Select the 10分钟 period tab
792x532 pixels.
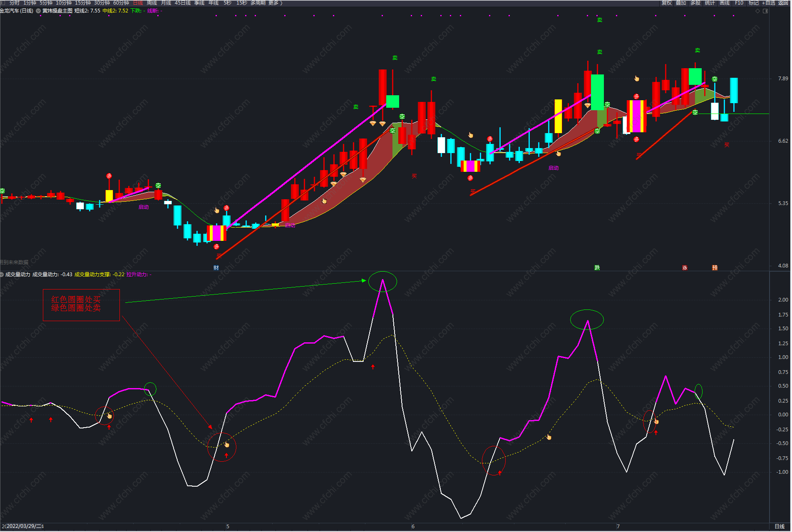tap(64, 3)
